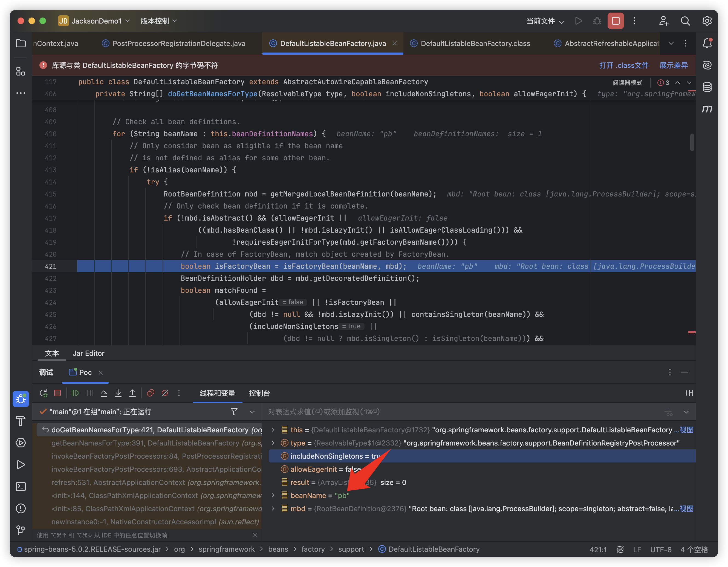Open Search Everywhere magnifier
This screenshot has width=728, height=567.
(x=685, y=21)
